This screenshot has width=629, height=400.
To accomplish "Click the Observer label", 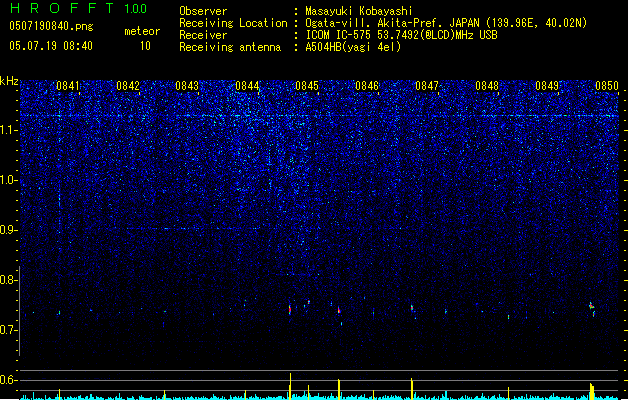I will pyautogui.click(x=203, y=11).
